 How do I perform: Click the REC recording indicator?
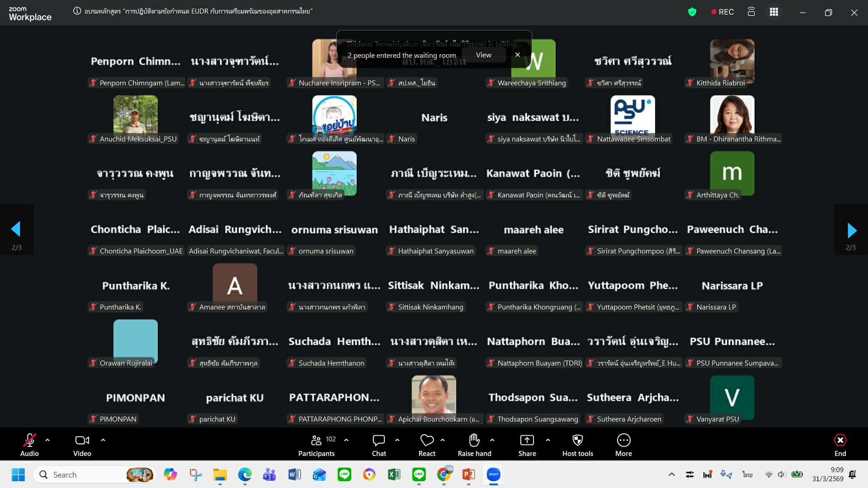pyautogui.click(x=722, y=12)
